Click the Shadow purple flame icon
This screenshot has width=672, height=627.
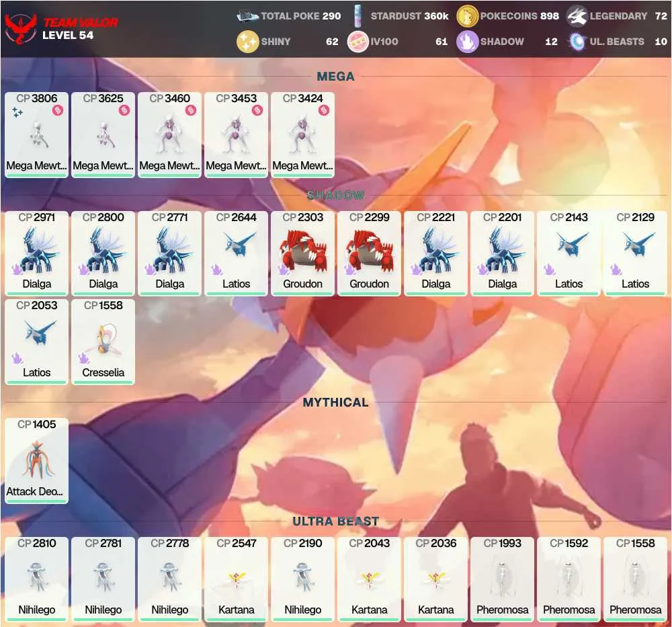tap(467, 42)
